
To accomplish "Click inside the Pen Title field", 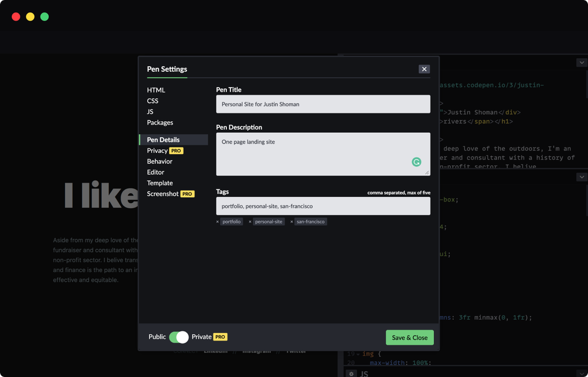I will click(x=323, y=104).
